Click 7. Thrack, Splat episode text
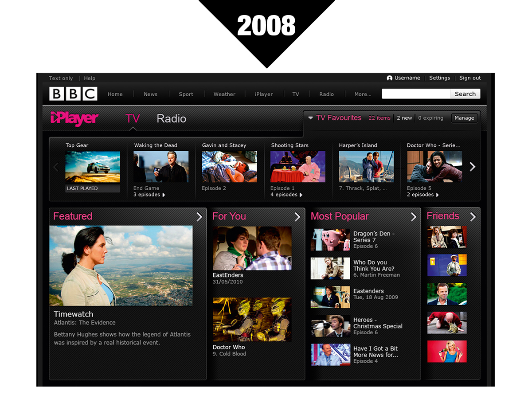The image size is (532, 399). [x=363, y=188]
